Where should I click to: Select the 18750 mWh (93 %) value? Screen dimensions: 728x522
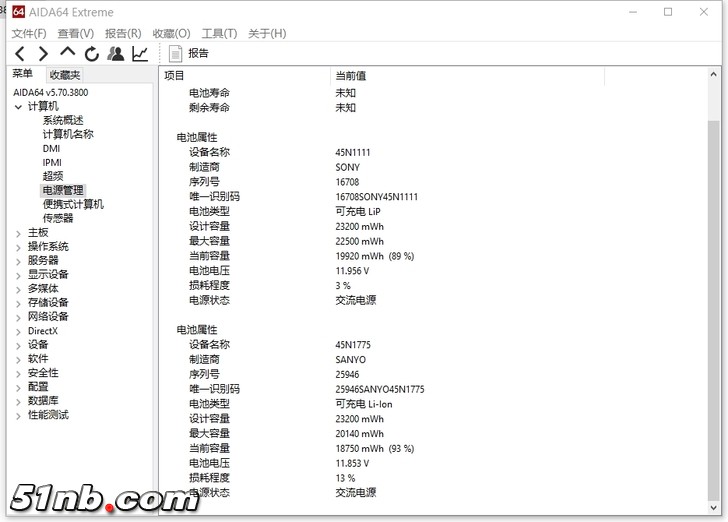tap(374, 449)
